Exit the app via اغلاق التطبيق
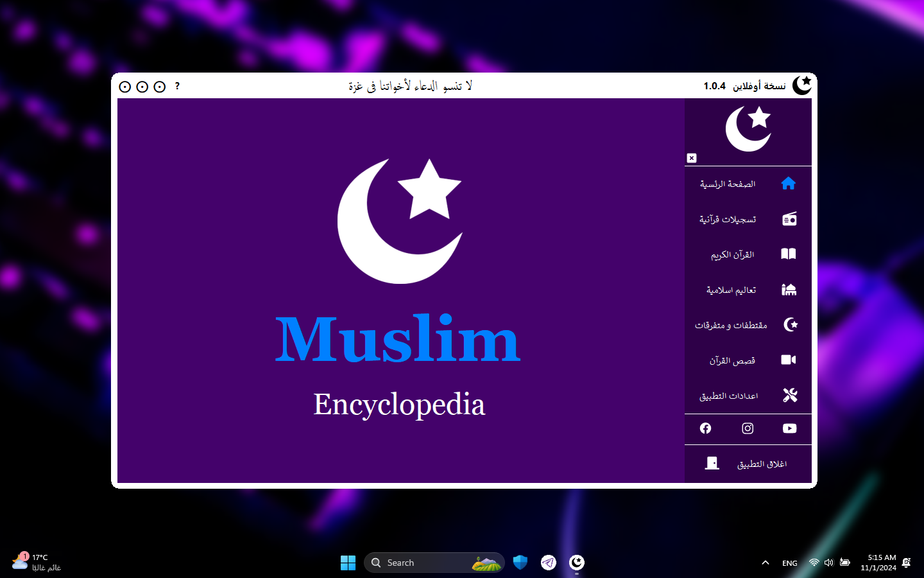This screenshot has width=924, height=578. pos(748,464)
